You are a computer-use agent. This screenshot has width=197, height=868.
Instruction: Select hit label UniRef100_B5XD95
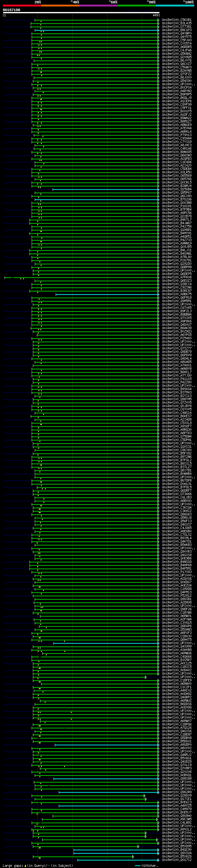point(176,846)
